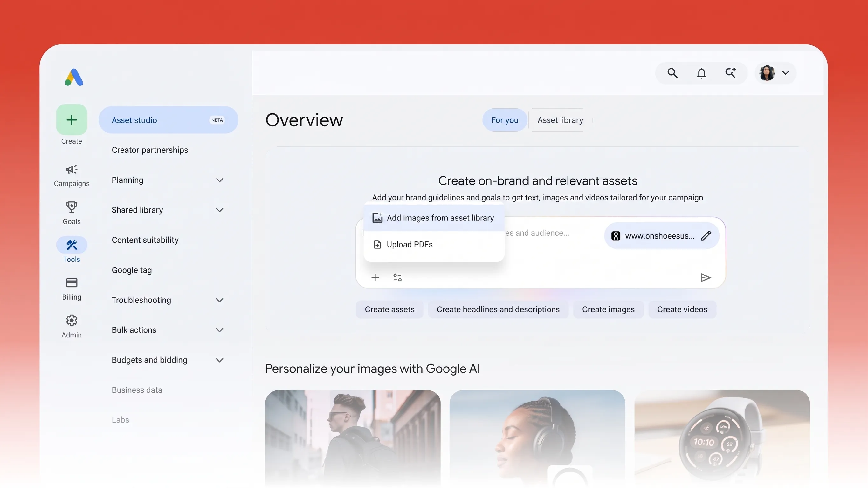The width and height of the screenshot is (868, 488).
Task: Switch to the For you tab
Action: coord(504,120)
